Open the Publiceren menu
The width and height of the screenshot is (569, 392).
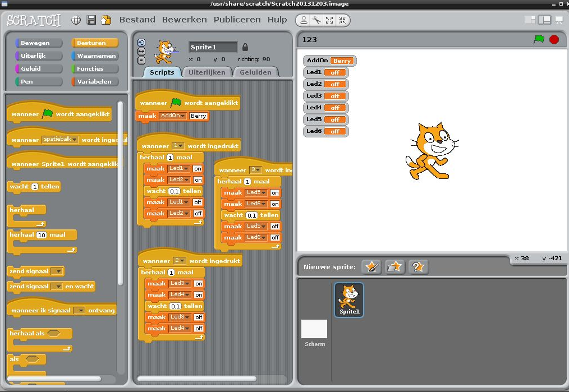pyautogui.click(x=237, y=20)
